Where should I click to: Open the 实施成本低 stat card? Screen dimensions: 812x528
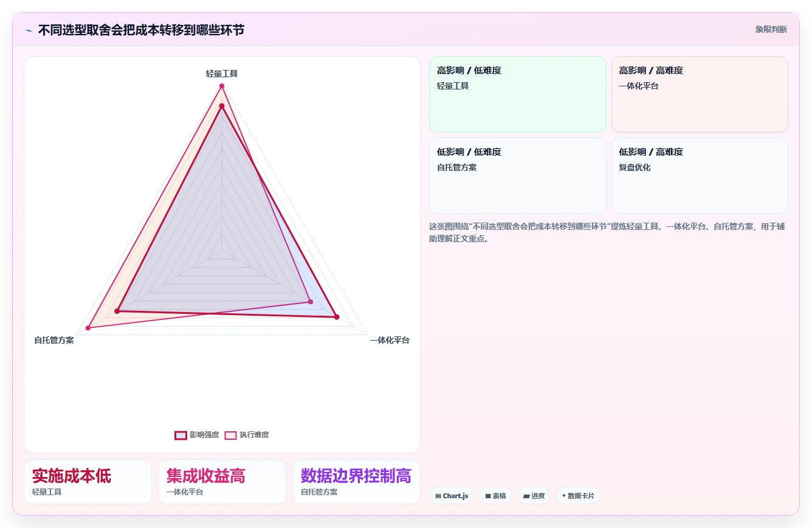[x=88, y=482]
